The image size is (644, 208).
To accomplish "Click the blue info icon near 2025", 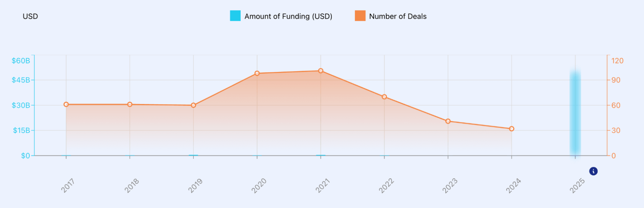I will click(x=593, y=171).
